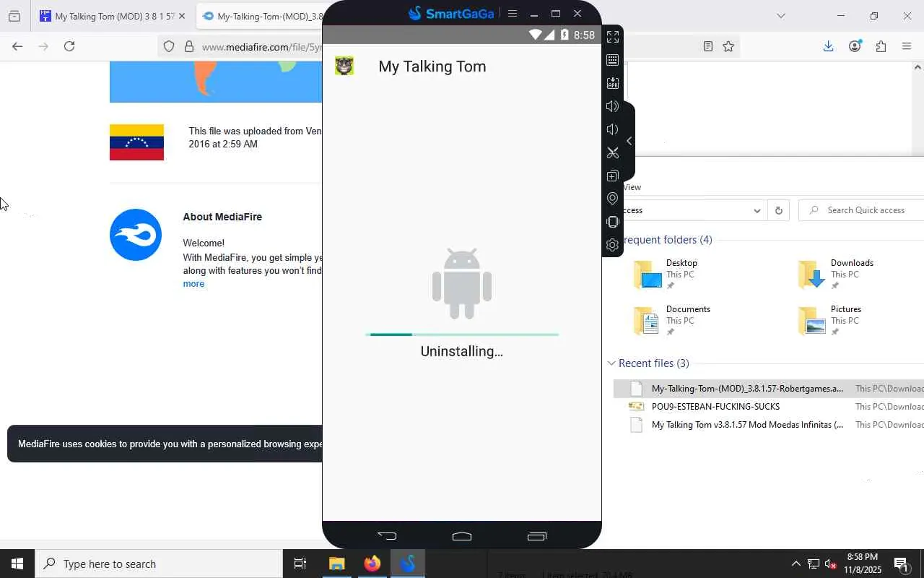Toggle SmartGaGa fullscreen mode icon
Image resolution: width=924 pixels, height=578 pixels.
click(613, 37)
